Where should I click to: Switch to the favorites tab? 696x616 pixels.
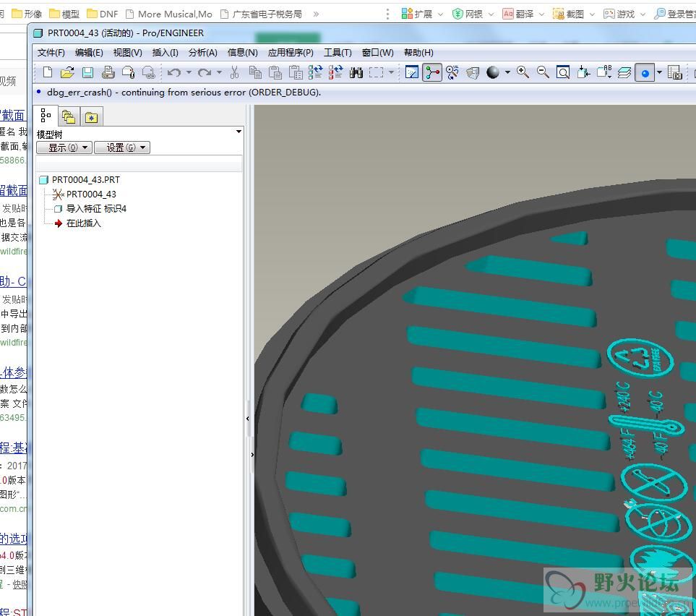pyautogui.click(x=92, y=117)
